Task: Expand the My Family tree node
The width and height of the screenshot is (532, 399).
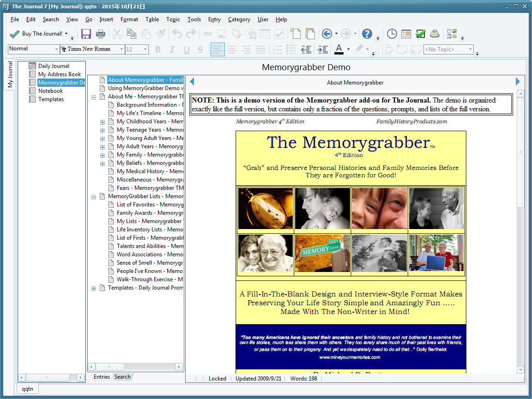Action: (x=103, y=155)
